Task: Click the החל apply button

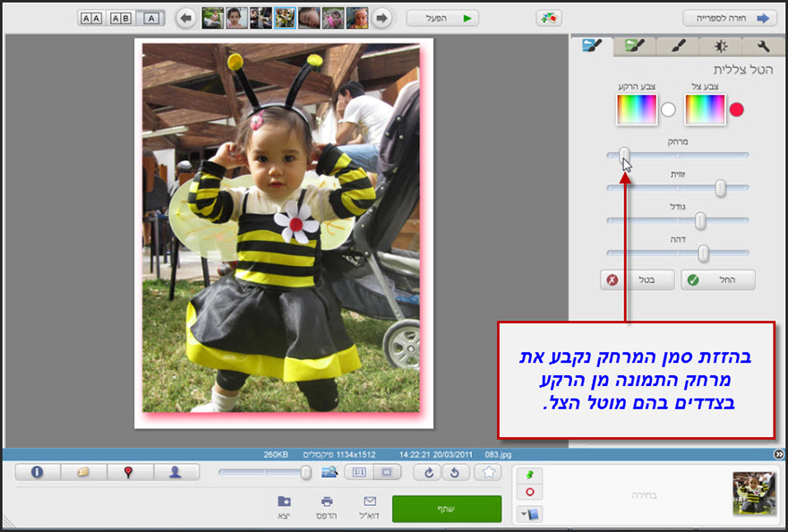Action: (717, 279)
